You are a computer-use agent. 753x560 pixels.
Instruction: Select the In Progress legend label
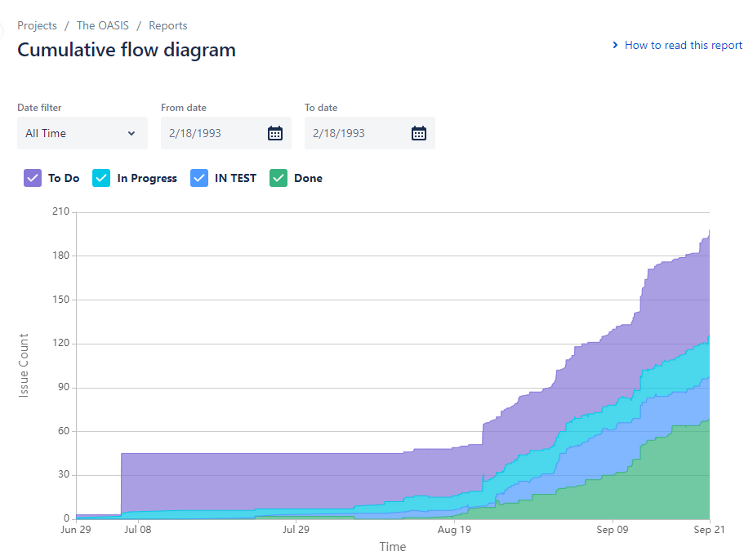(147, 178)
